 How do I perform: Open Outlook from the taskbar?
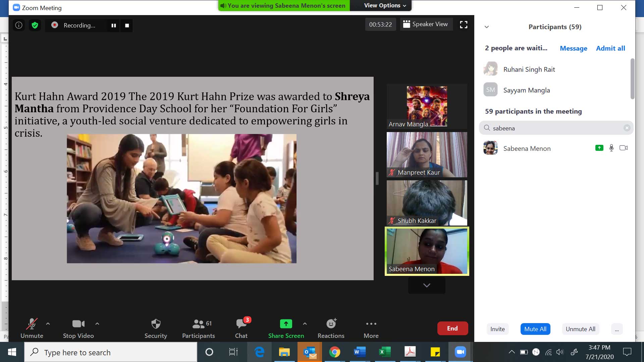310,352
